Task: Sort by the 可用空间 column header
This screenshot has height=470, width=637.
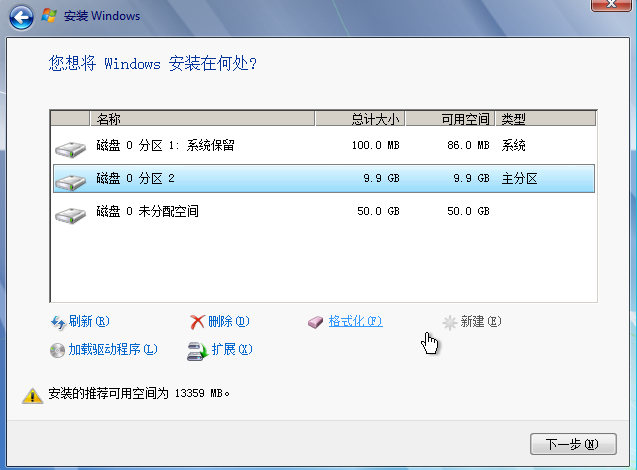Action: [450, 119]
